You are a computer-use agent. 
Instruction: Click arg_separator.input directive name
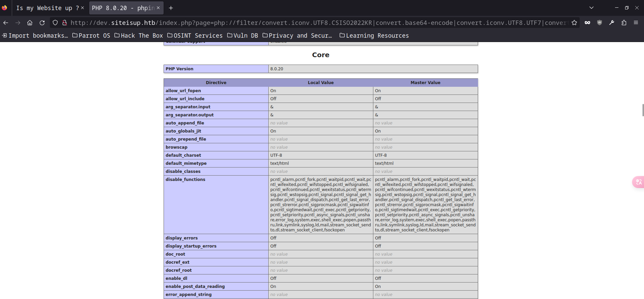pos(188,107)
